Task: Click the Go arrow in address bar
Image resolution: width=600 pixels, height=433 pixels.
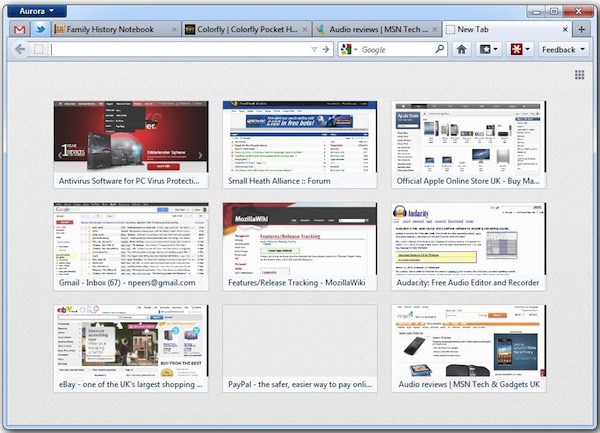Action: point(326,49)
